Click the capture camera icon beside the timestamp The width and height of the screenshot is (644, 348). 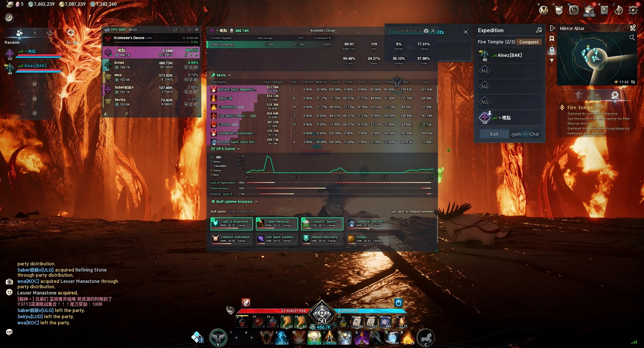426,31
